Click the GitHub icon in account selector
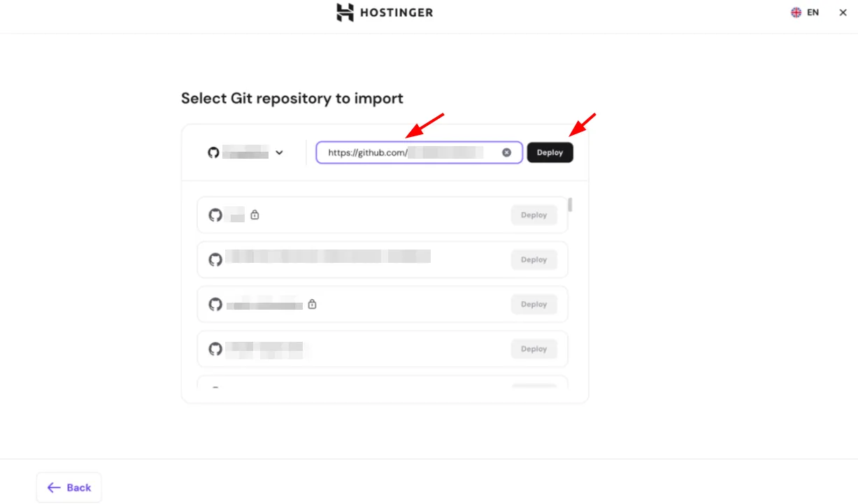858x504 pixels. coord(213,152)
